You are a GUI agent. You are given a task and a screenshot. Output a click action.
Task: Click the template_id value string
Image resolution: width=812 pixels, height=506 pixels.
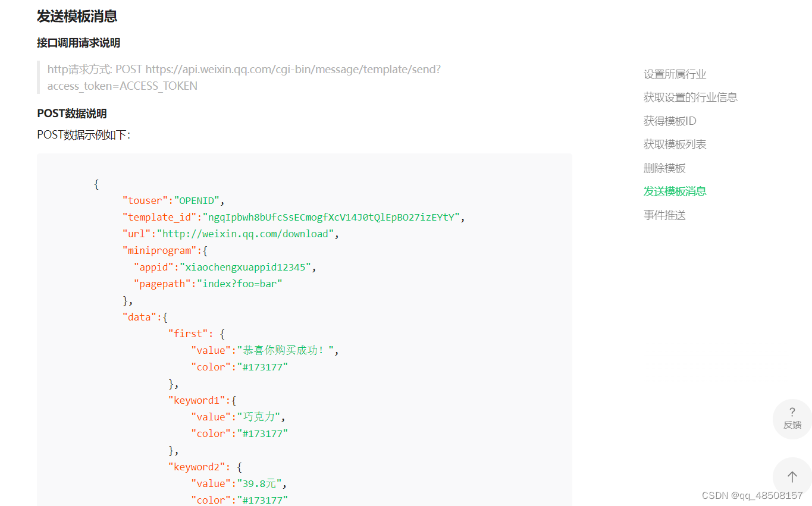tap(331, 217)
